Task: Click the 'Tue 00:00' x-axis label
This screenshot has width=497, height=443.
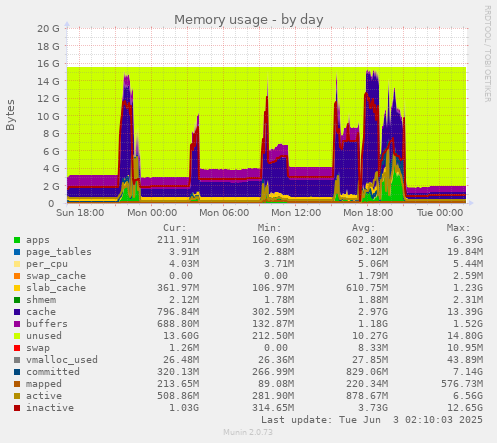Action: click(x=440, y=213)
